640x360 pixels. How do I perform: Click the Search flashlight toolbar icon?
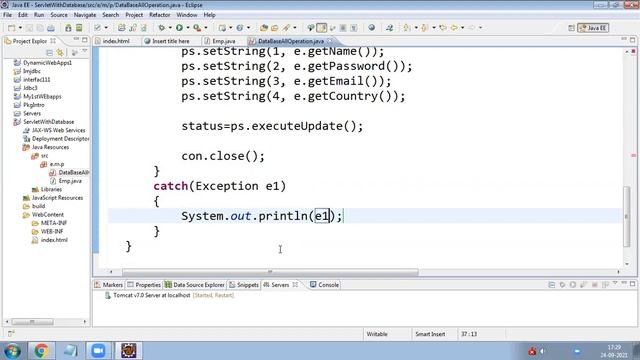[x=286, y=28]
